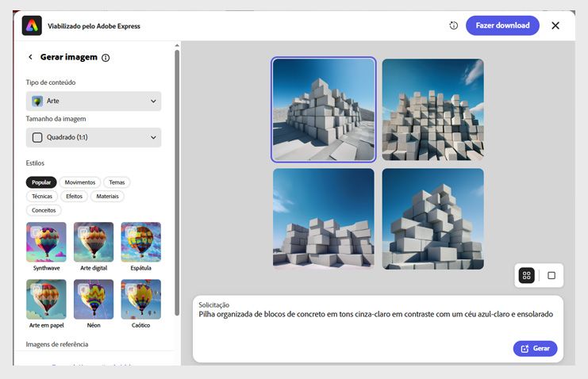Select the Temas styles tab
The image size is (588, 379).
[x=117, y=182]
